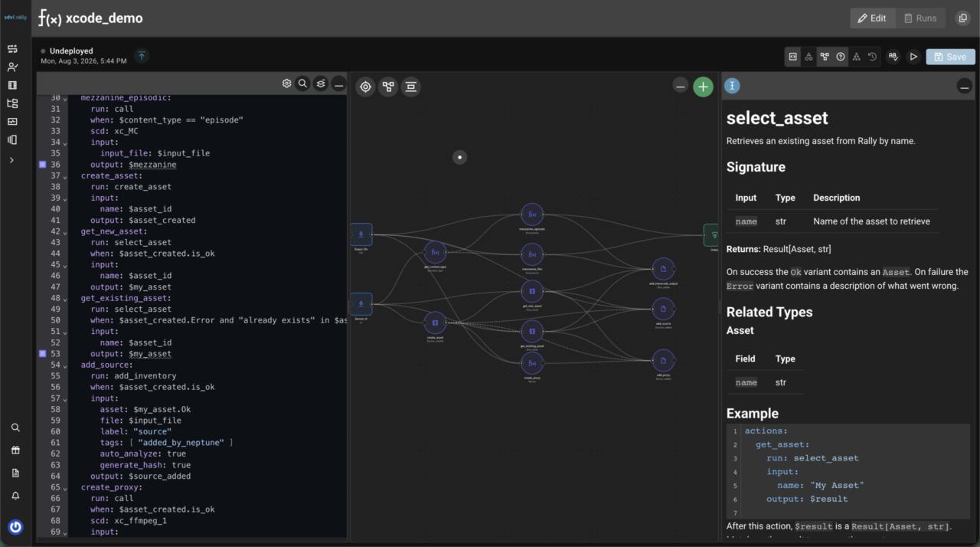
Task: Open the notifications bell in the sidebar
Action: pyautogui.click(x=15, y=496)
